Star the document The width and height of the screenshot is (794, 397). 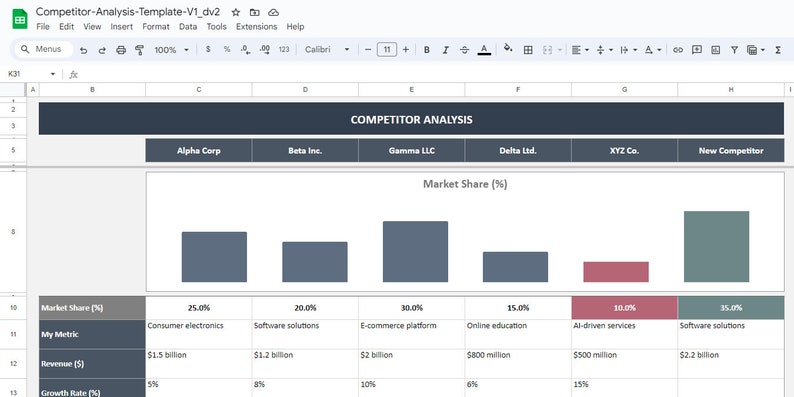235,12
